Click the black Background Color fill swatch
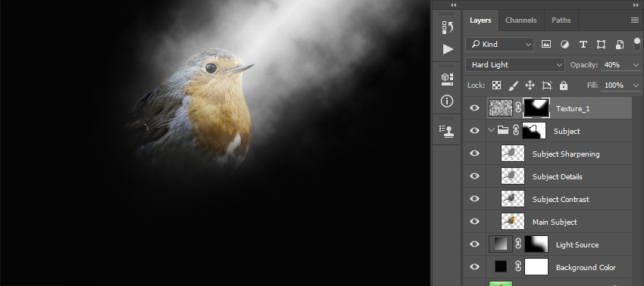Screen dimensions: 644x286 pos(501,267)
